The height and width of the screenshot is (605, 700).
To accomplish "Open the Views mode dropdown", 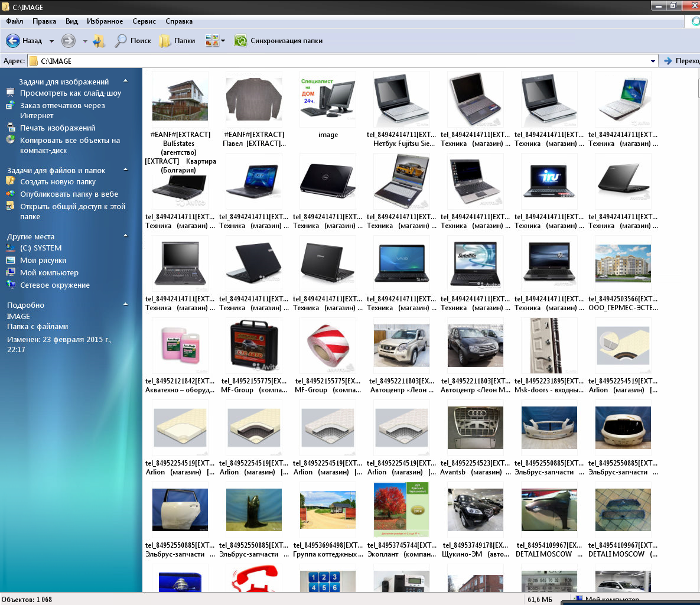I will 223,41.
